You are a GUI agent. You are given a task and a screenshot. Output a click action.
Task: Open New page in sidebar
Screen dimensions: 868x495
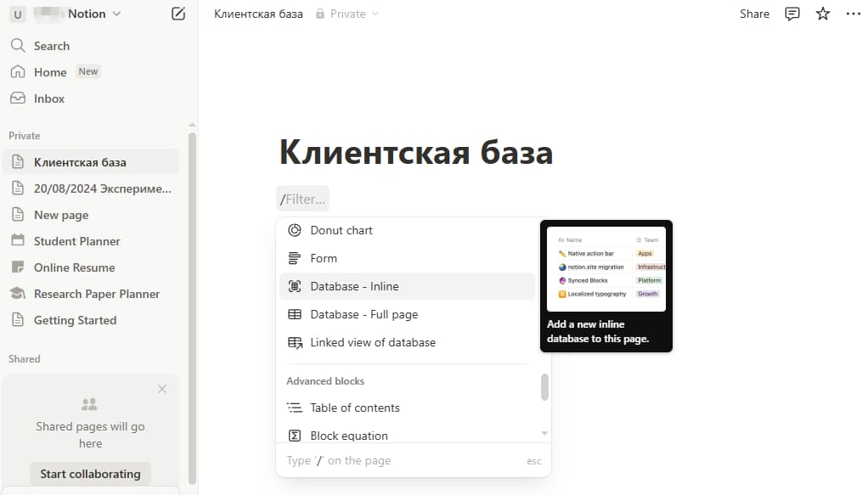tap(91, 215)
